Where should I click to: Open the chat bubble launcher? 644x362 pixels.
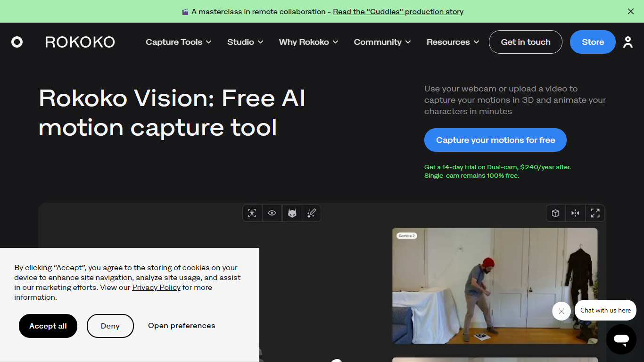[621, 339]
